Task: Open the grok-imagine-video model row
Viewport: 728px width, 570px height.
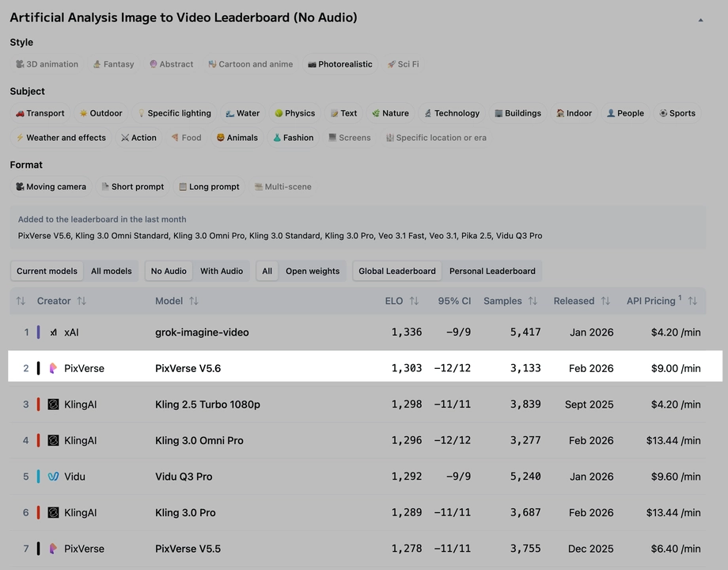Action: pos(202,332)
